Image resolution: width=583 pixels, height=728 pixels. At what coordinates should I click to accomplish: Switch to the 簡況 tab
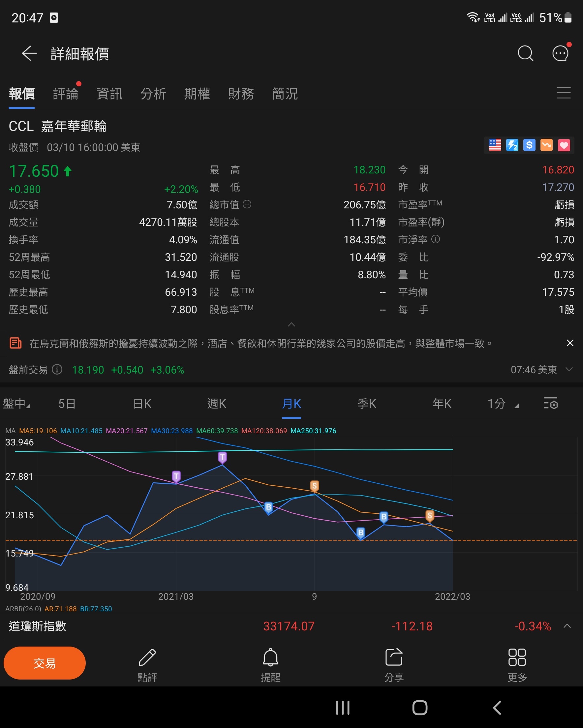[285, 94]
